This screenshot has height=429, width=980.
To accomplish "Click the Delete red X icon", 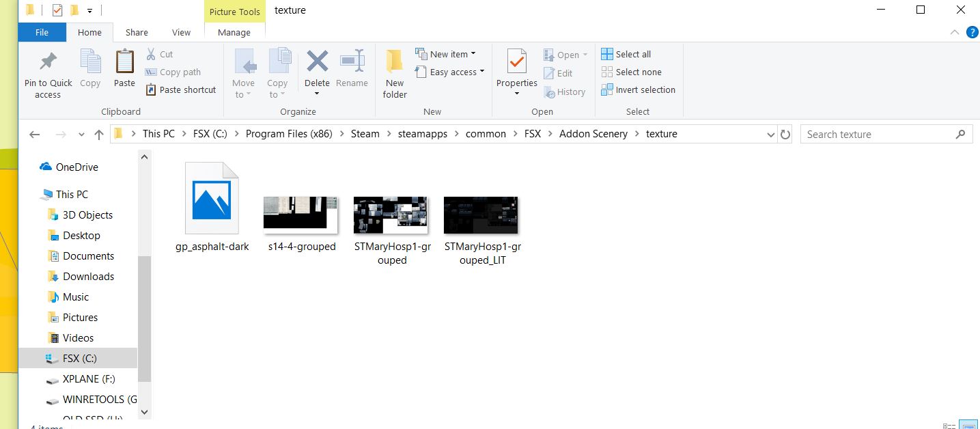I will pyautogui.click(x=317, y=61).
